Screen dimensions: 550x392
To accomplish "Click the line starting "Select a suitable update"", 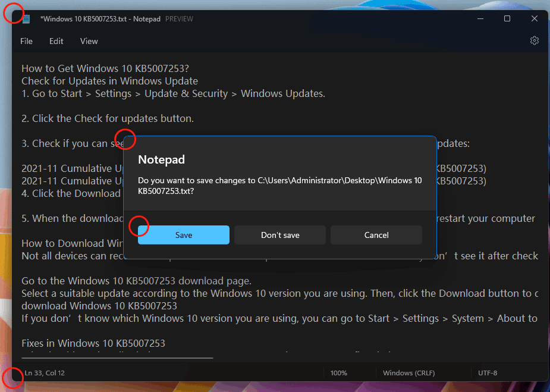I will 279,293.
